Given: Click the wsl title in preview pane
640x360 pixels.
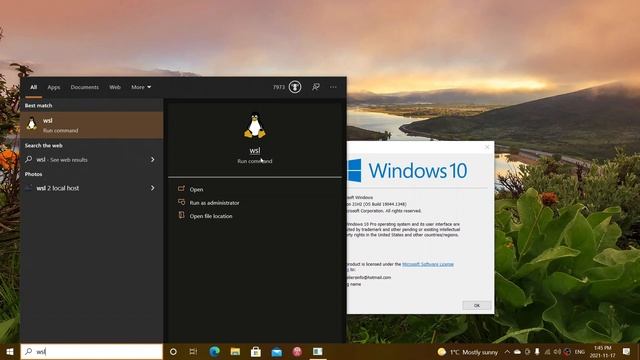Looking at the screenshot, I should pyautogui.click(x=255, y=151).
